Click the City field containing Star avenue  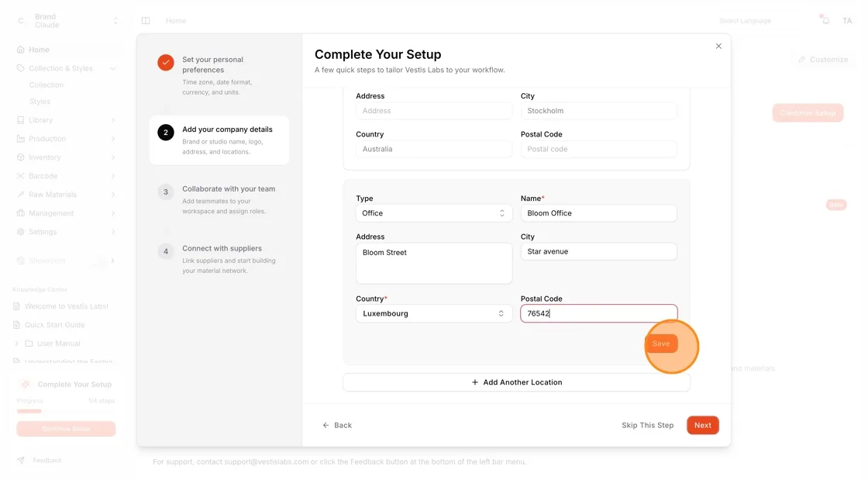[x=598, y=251]
